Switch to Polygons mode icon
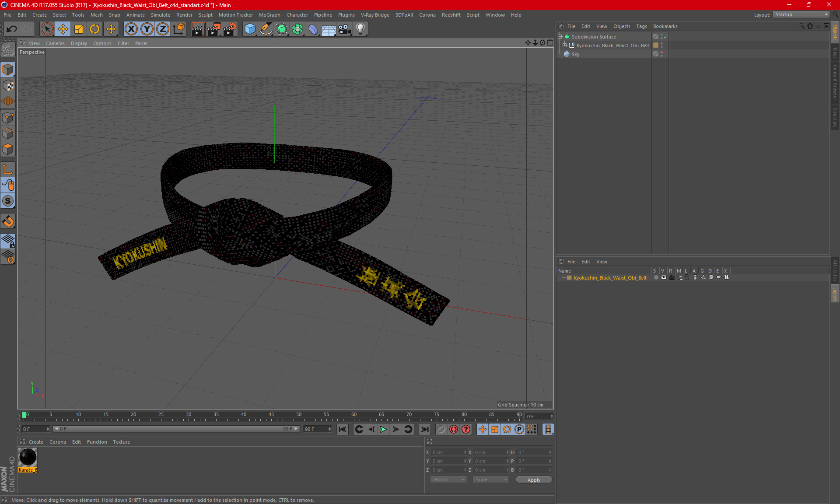Viewport: 840px width, 504px height. (8, 149)
